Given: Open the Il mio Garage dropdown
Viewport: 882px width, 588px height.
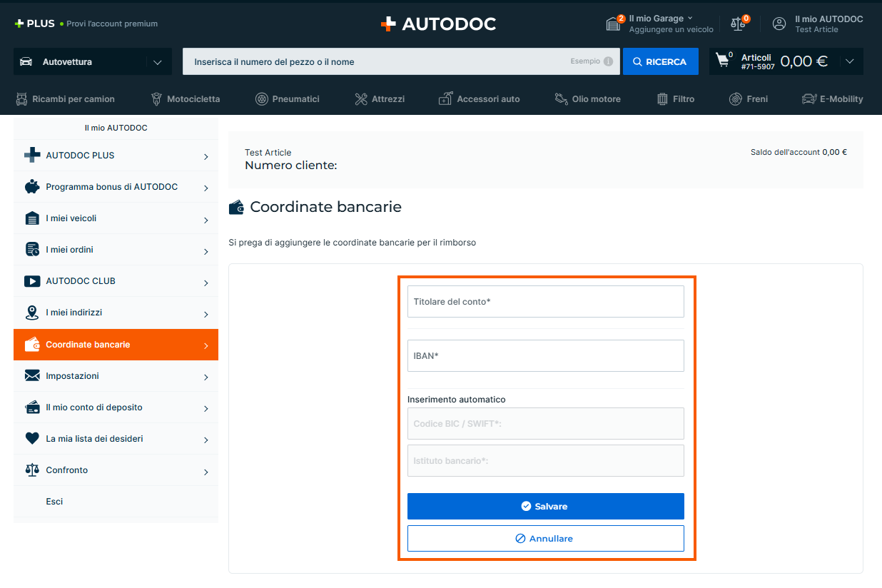Looking at the screenshot, I should coord(660,19).
